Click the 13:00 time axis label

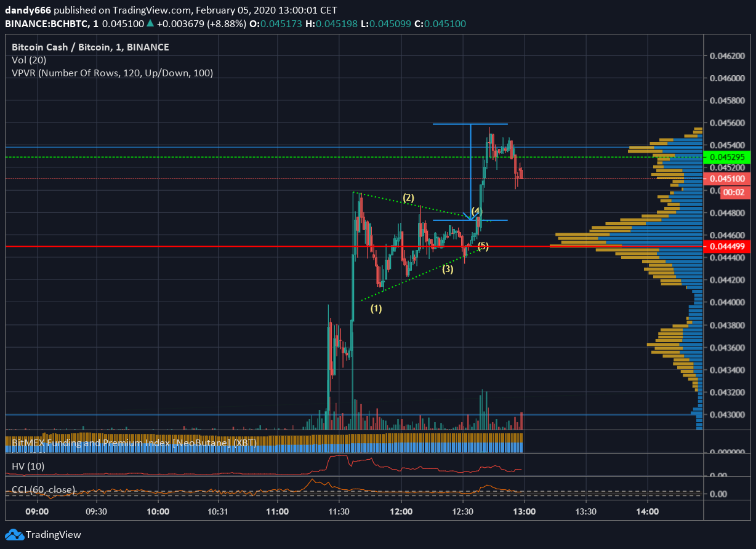pos(523,511)
